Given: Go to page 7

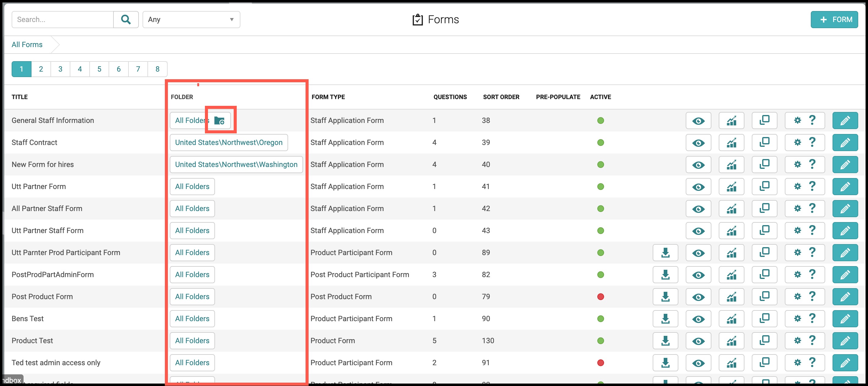Looking at the screenshot, I should [x=138, y=69].
